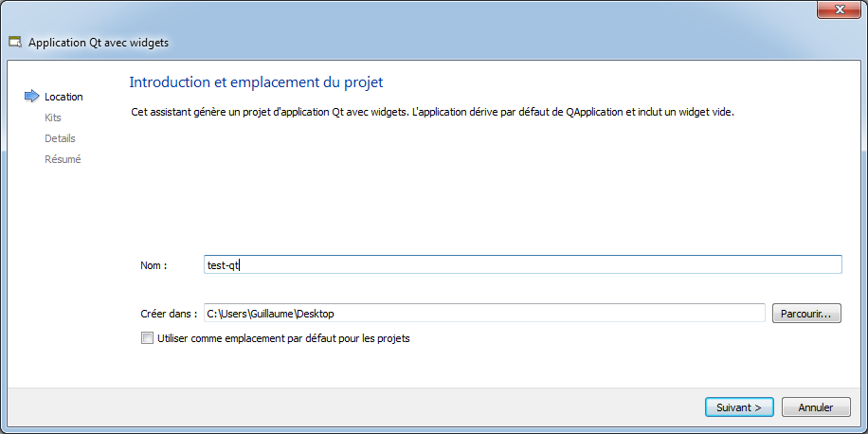Click the wizard description paragraph text
This screenshot has height=434, width=868.
pyautogui.click(x=432, y=113)
